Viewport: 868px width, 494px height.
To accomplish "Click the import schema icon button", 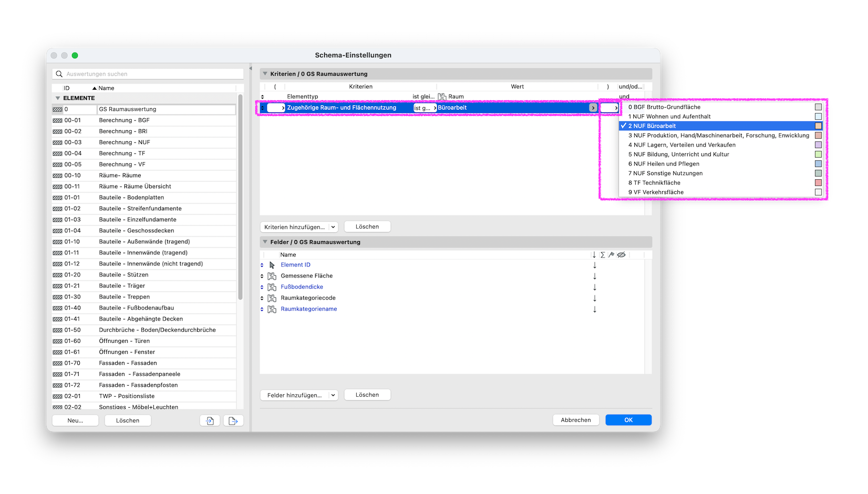I will point(210,420).
